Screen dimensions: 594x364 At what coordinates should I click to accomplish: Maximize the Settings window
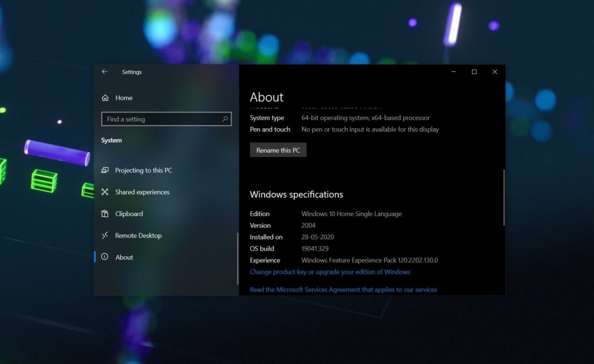coord(474,72)
